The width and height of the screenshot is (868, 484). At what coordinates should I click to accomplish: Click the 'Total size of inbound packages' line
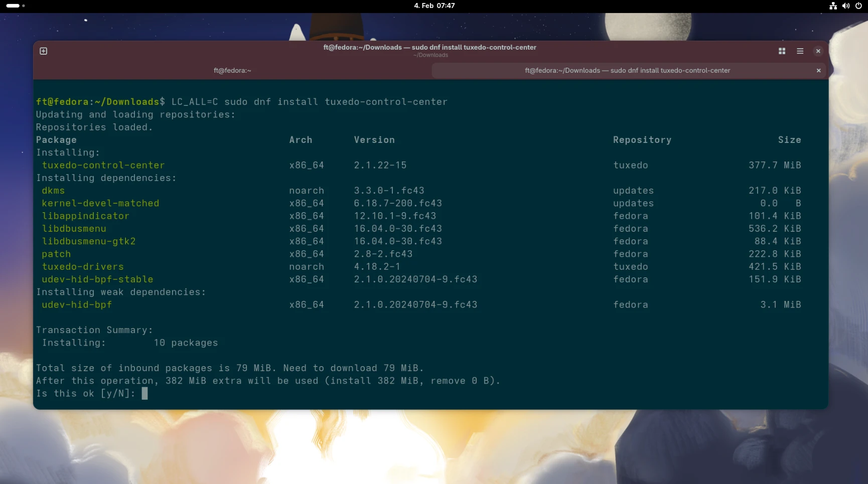click(x=230, y=368)
